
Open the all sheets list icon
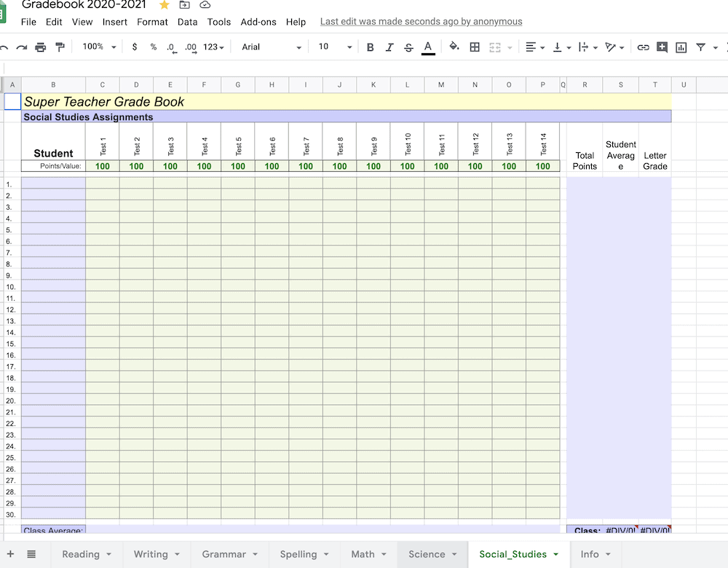pos(31,554)
